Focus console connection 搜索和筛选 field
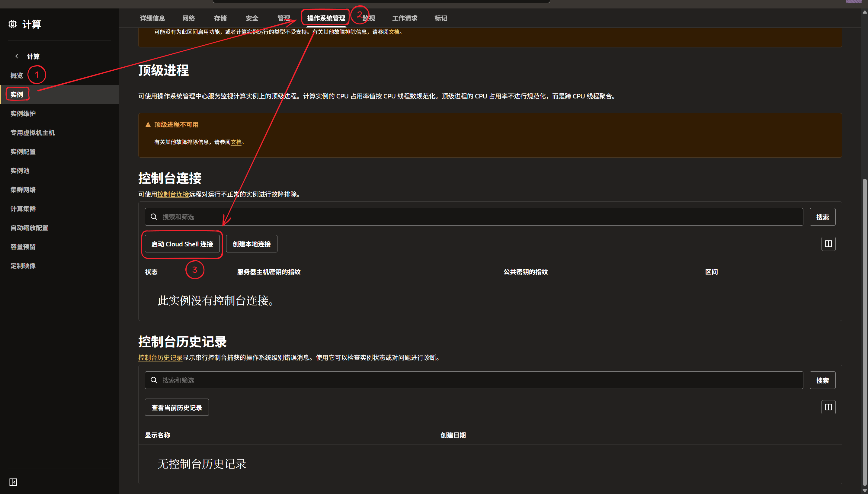 (475, 217)
